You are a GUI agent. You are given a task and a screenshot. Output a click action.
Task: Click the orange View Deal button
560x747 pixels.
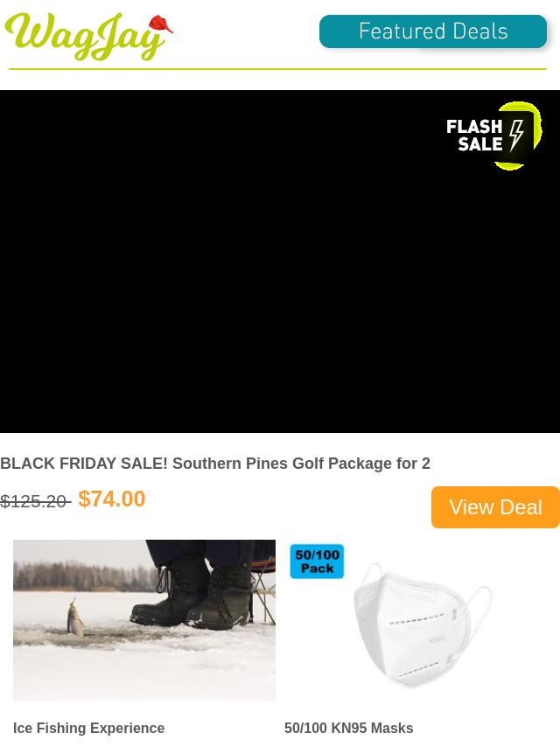pyautogui.click(x=495, y=507)
